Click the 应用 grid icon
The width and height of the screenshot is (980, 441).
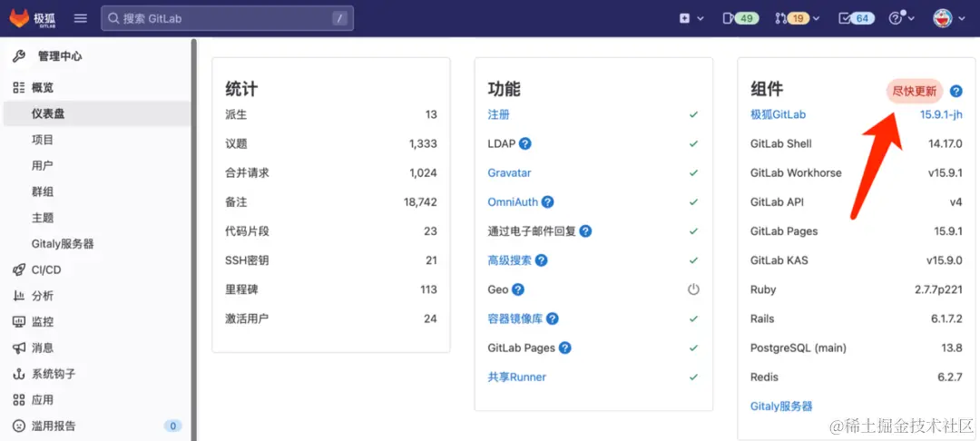19,400
